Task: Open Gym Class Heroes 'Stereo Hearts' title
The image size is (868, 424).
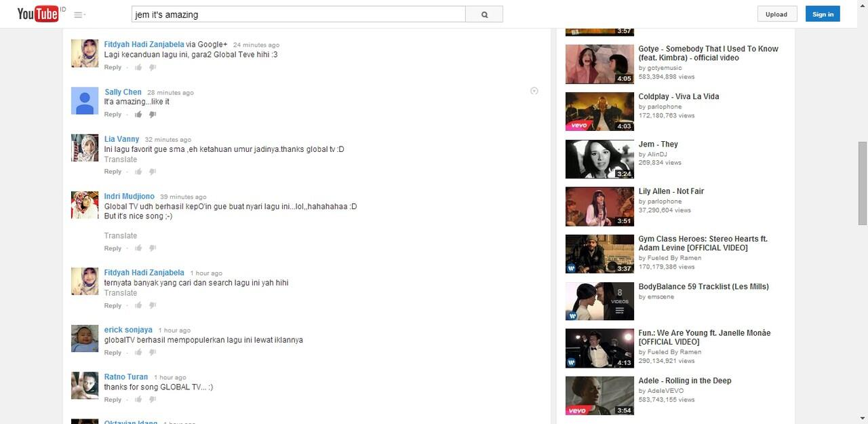Action: [x=703, y=244]
